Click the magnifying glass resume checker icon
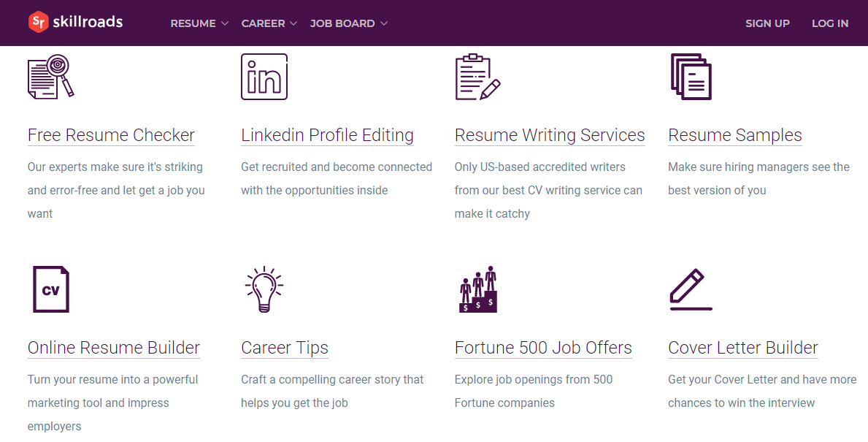The height and width of the screenshot is (442, 868). [x=51, y=77]
